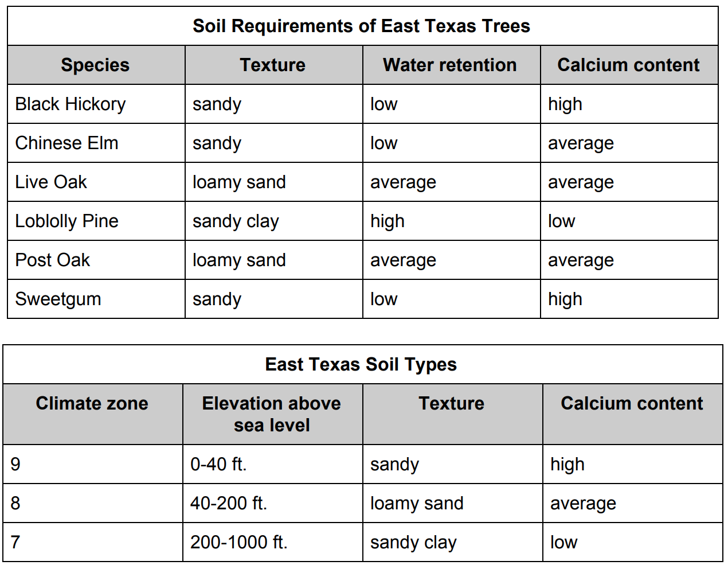The width and height of the screenshot is (728, 569).
Task: Select the Sweetgum cell
Action: click(x=58, y=299)
